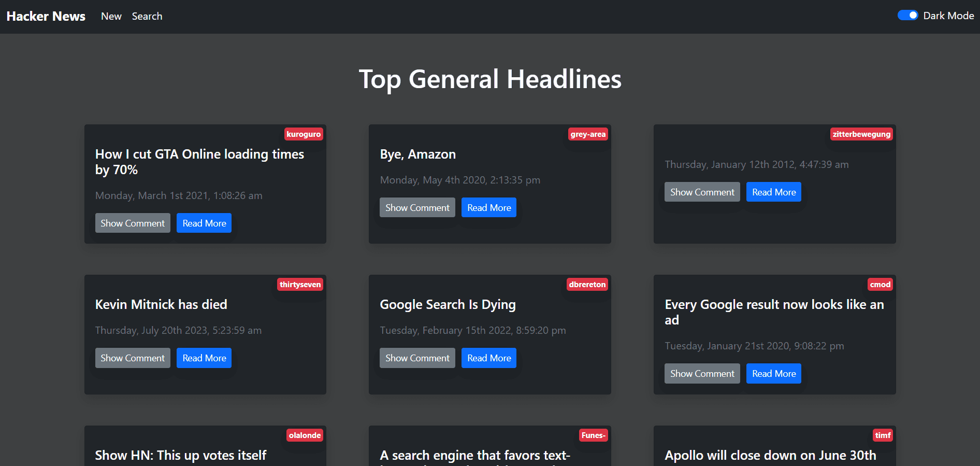Click the thirtyseven author badge

point(300,285)
